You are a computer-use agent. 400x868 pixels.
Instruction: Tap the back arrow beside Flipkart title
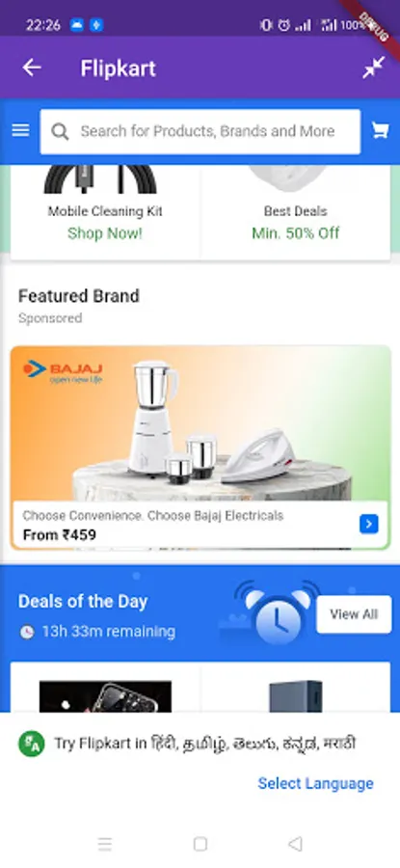(32, 68)
